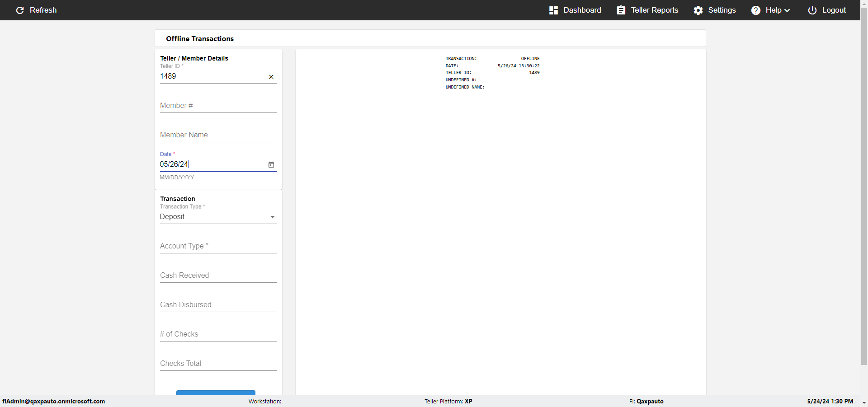Click the 5/24/24 1:30 PM timestamp
The height and width of the screenshot is (407, 868).
830,402
